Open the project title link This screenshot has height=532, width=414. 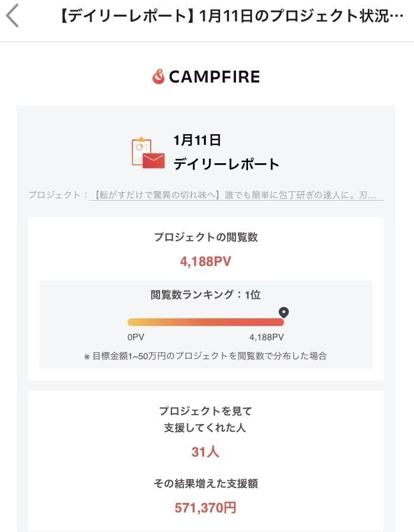[237, 195]
